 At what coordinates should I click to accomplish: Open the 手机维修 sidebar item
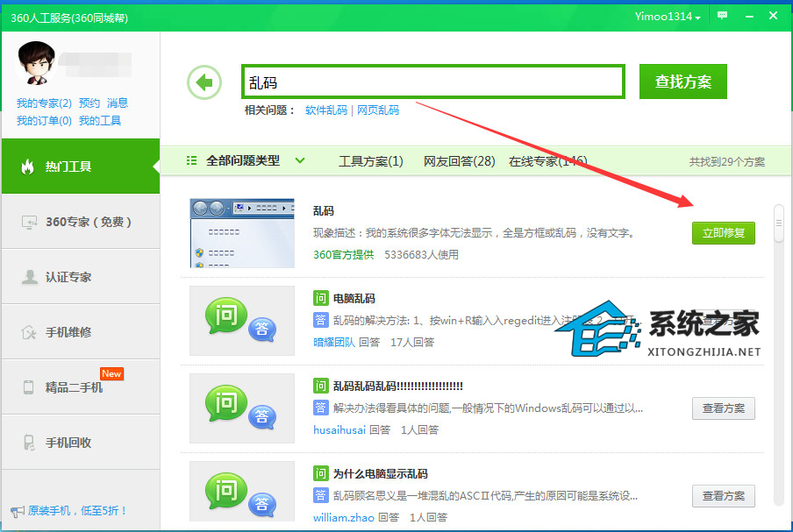[x=81, y=332]
